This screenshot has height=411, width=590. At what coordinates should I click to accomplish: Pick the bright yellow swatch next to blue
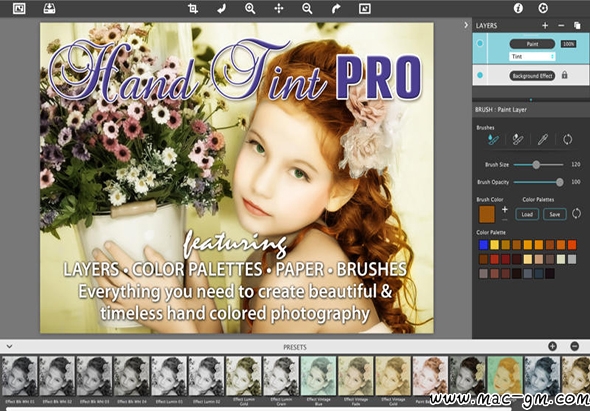tap(494, 245)
